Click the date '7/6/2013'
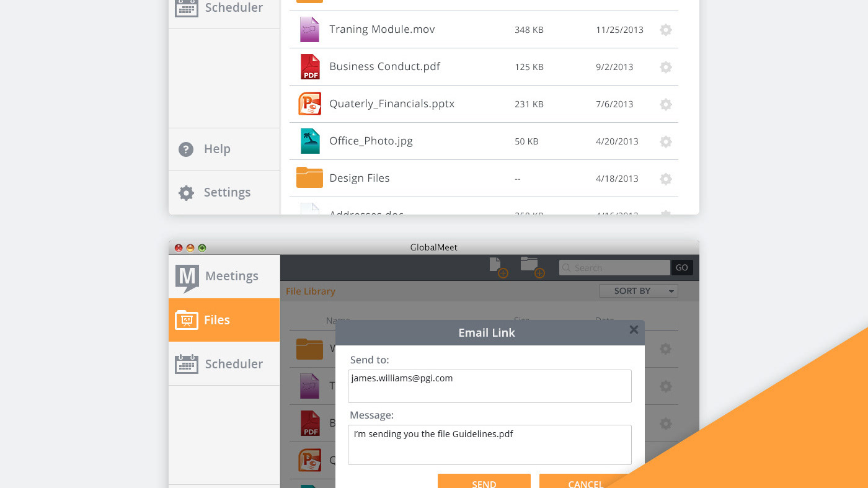Screen dimensions: 868x488 pyautogui.click(x=614, y=104)
